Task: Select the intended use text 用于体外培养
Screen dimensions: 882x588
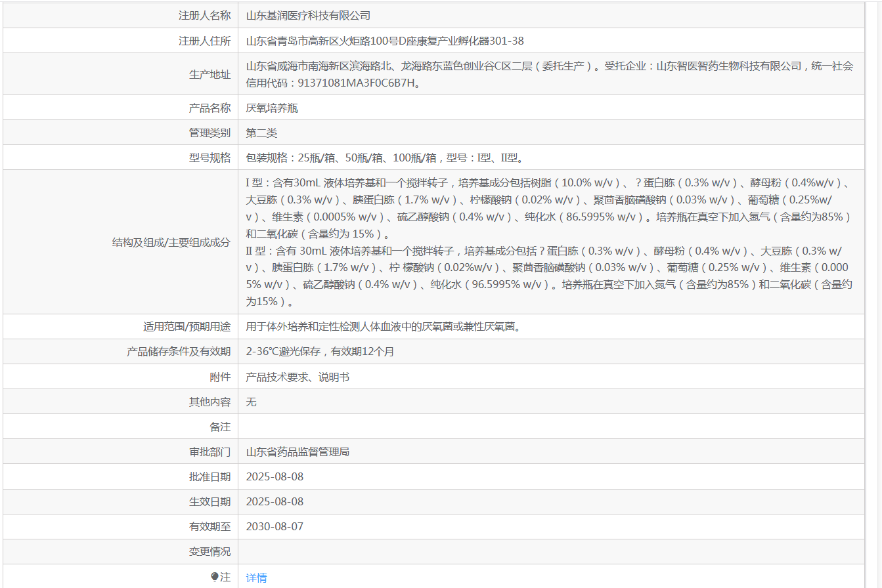Action: [x=384, y=327]
